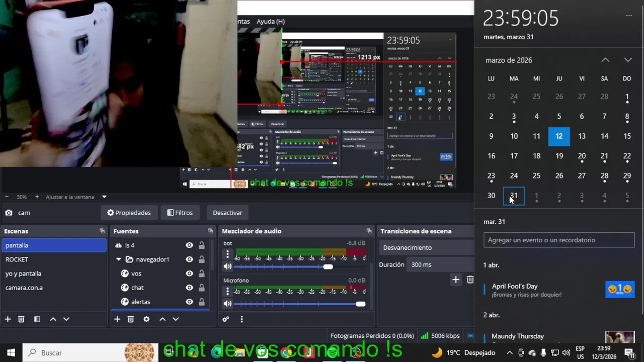
Task: Select the ROCKET scene
Action: (54, 259)
